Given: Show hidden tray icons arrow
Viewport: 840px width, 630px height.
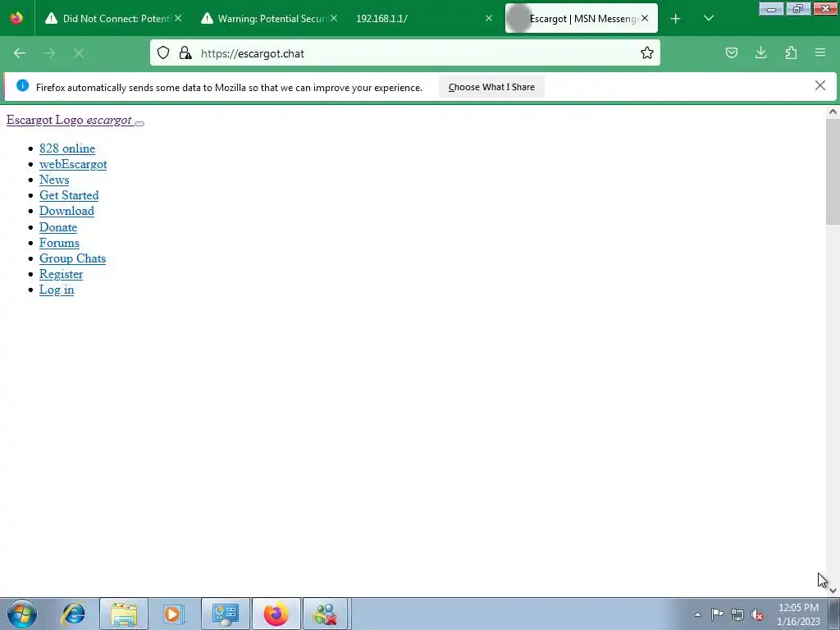Looking at the screenshot, I should point(697,614).
